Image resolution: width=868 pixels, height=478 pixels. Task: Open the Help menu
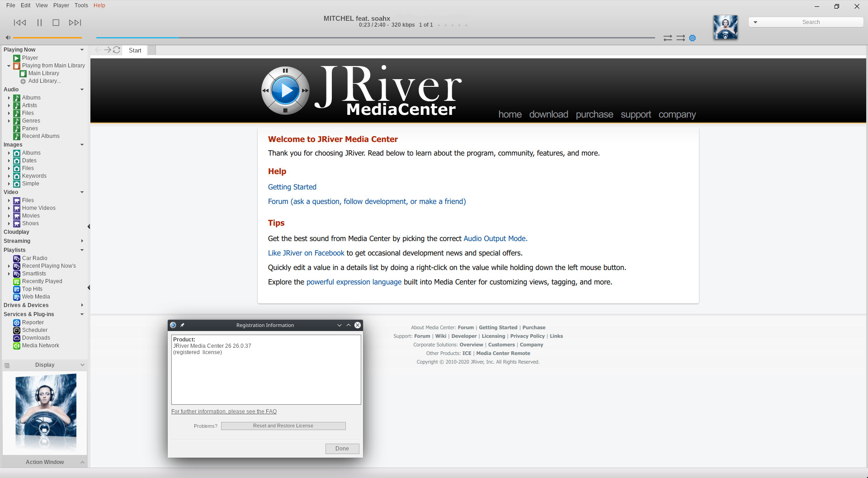click(99, 5)
